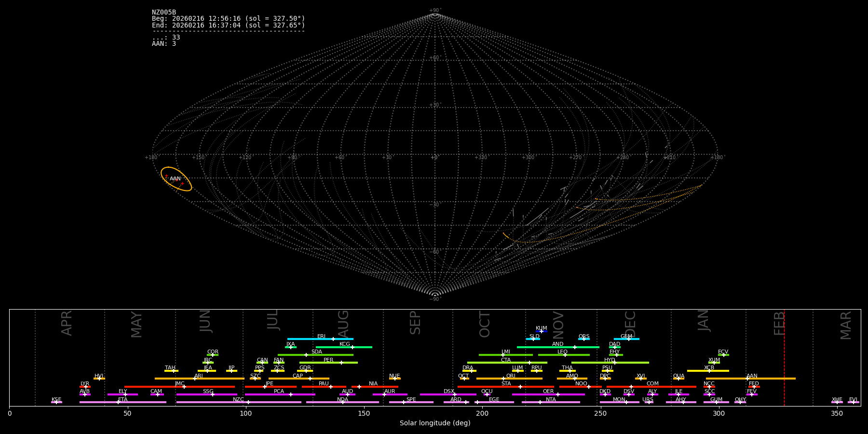Click the ORS shower label
The height and width of the screenshot is (434, 868).
tap(584, 337)
